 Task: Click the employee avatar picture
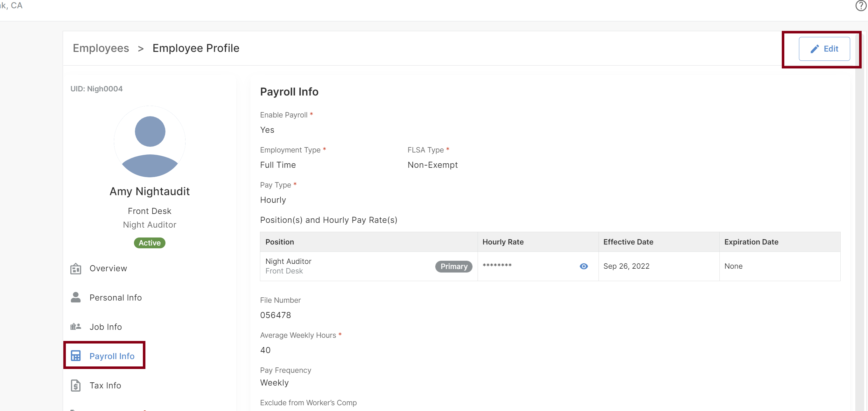tap(150, 142)
